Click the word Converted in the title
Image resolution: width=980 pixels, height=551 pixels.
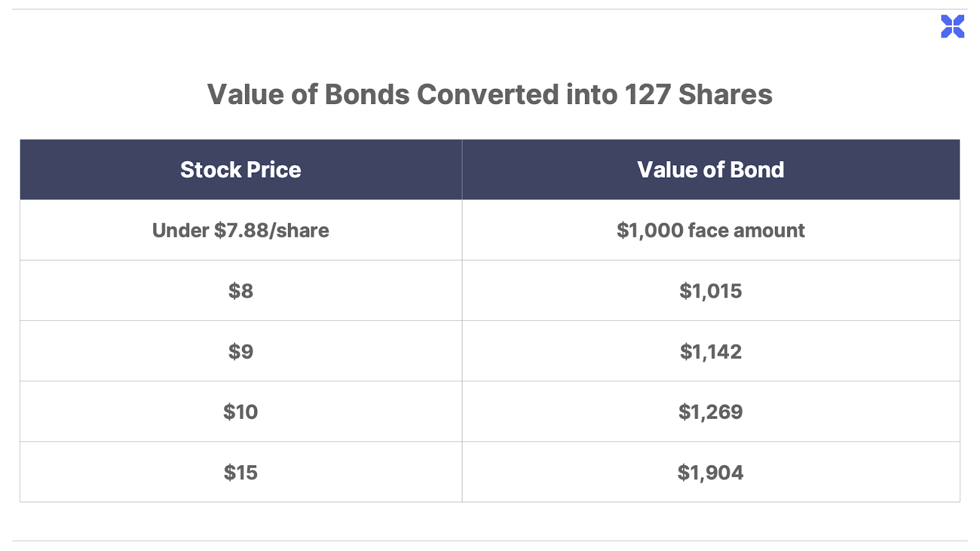tap(488, 95)
